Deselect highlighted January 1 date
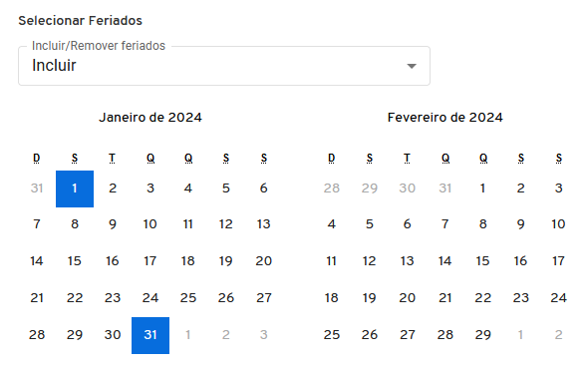588x371 pixels. click(75, 188)
